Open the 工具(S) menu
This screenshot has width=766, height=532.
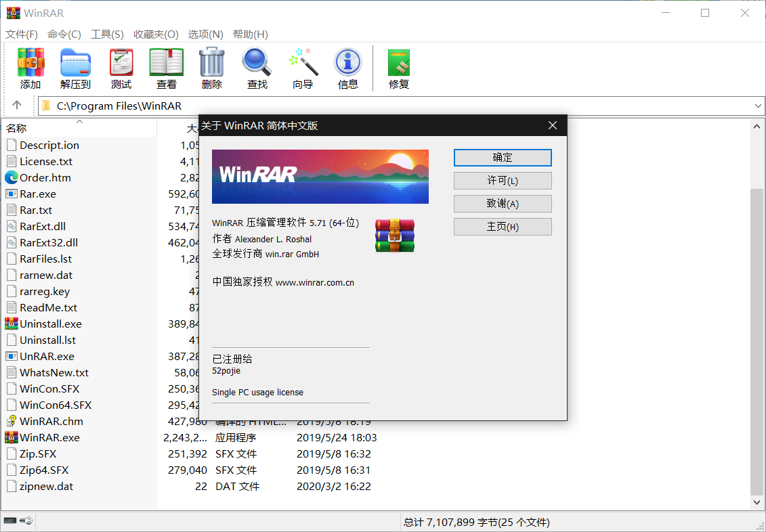(107, 34)
